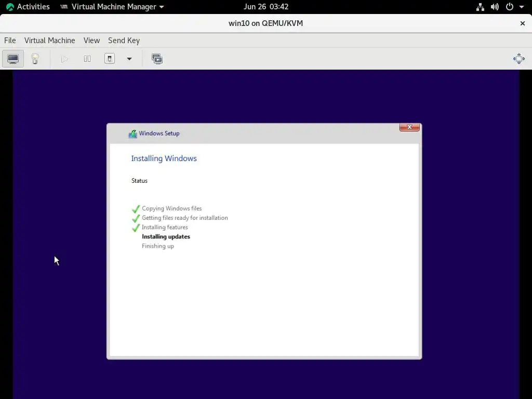
Task: Open the GNOME Activities overview
Action: [x=28, y=7]
